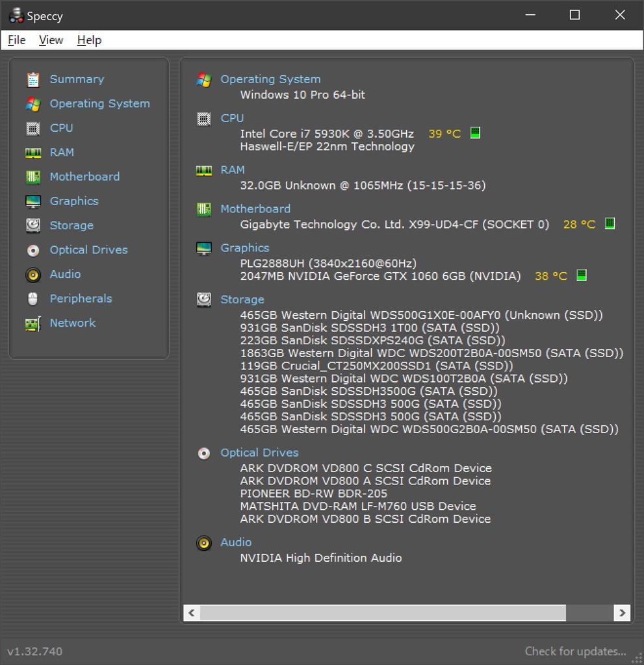Click the Storage hard disk icon in sidebar

coord(33,225)
